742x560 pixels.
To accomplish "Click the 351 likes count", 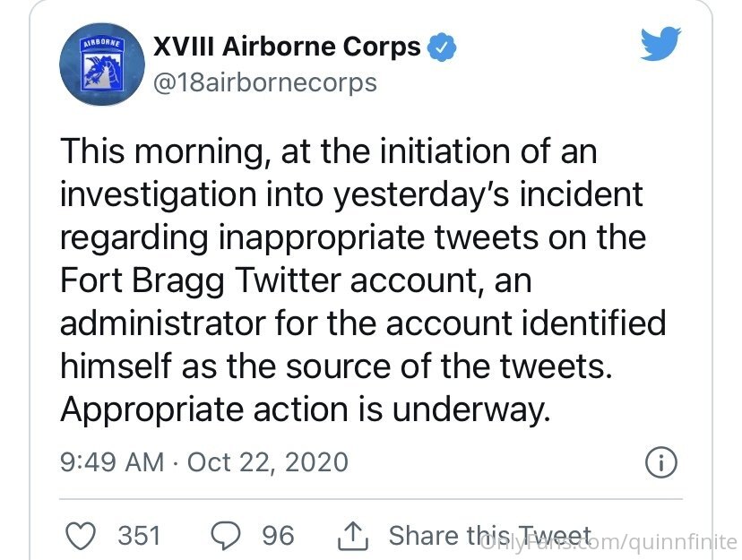I will [139, 536].
